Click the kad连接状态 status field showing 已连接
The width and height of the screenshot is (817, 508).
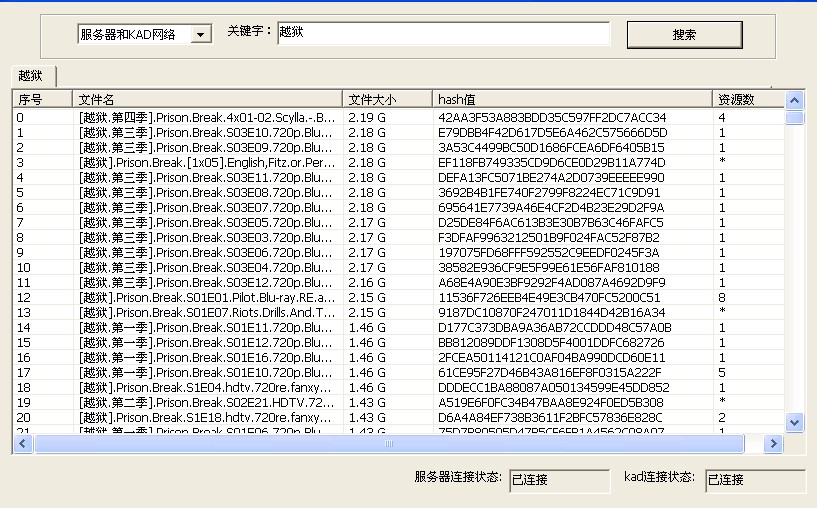pyautogui.click(x=755, y=480)
